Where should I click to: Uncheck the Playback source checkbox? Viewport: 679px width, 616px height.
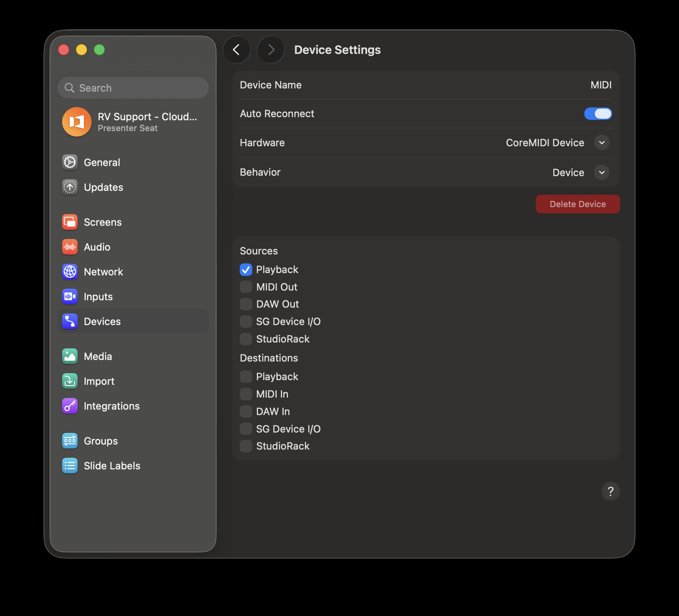pos(246,270)
